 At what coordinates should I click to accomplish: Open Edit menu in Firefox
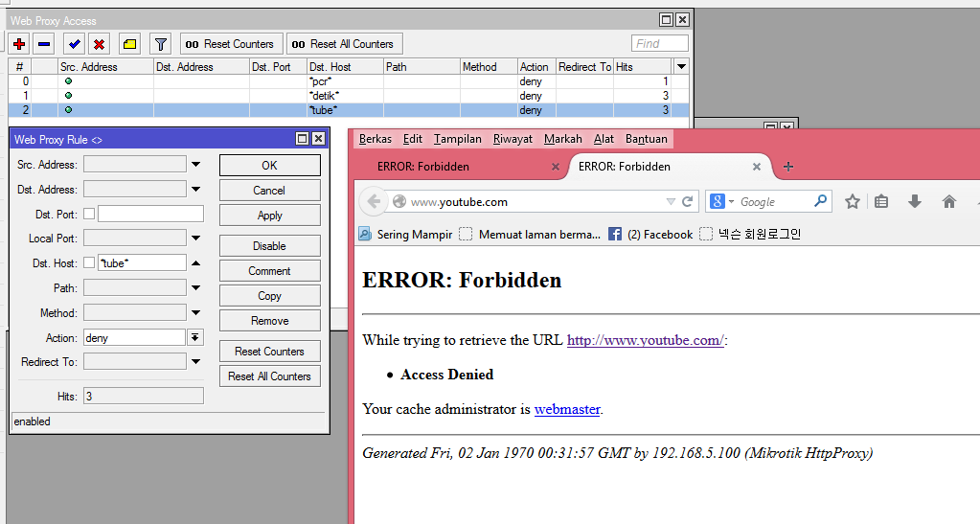coord(413,139)
